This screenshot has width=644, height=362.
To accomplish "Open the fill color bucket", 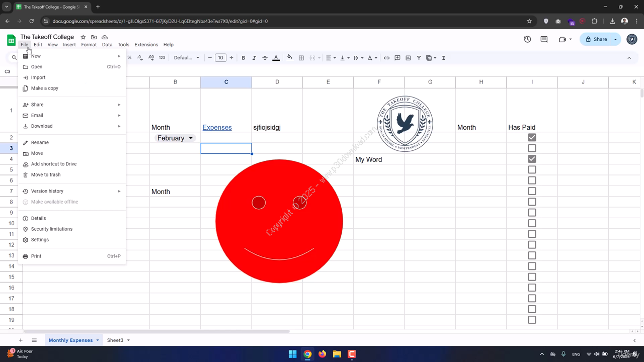I will point(290,58).
